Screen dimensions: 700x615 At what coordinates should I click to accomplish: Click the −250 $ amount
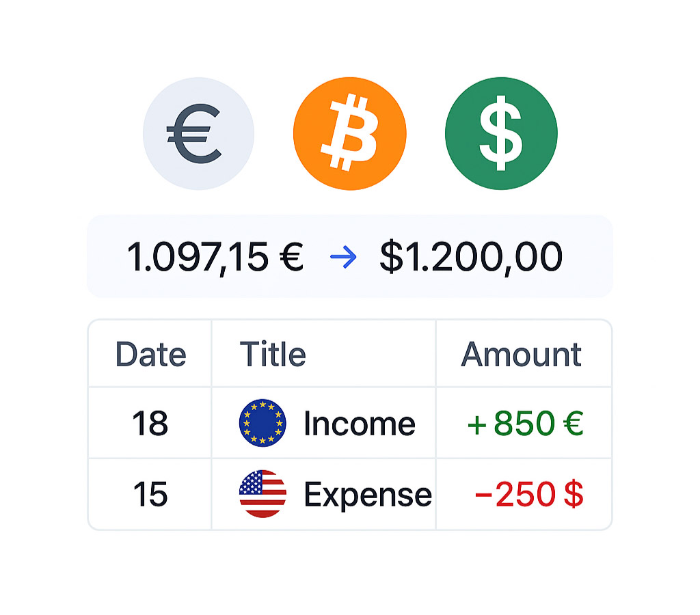528,495
